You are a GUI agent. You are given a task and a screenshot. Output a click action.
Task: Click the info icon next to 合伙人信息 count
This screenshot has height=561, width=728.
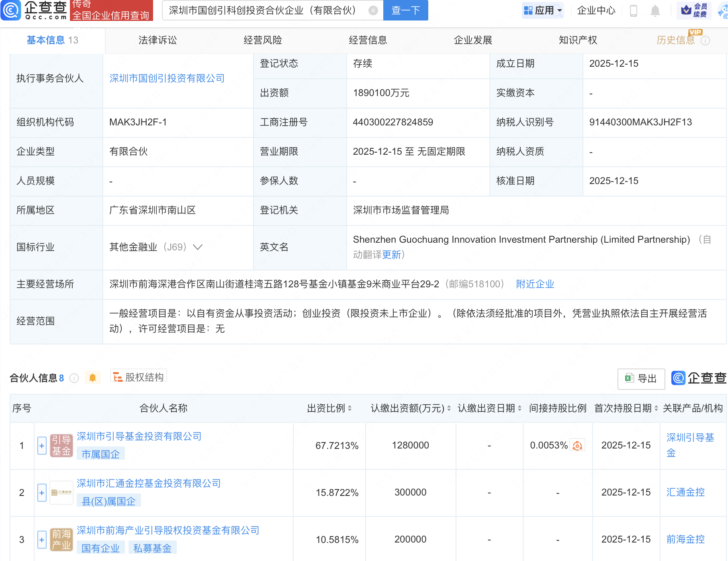click(74, 378)
